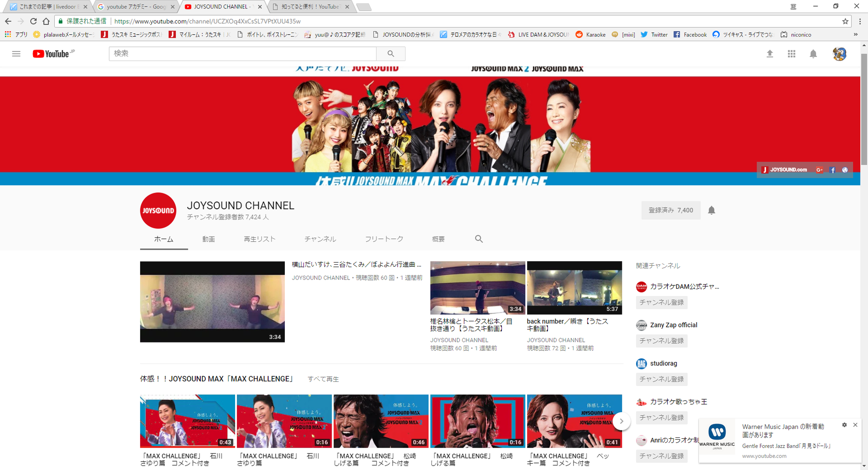Open the [mixi] bookmark
The height and width of the screenshot is (470, 868).
623,34
